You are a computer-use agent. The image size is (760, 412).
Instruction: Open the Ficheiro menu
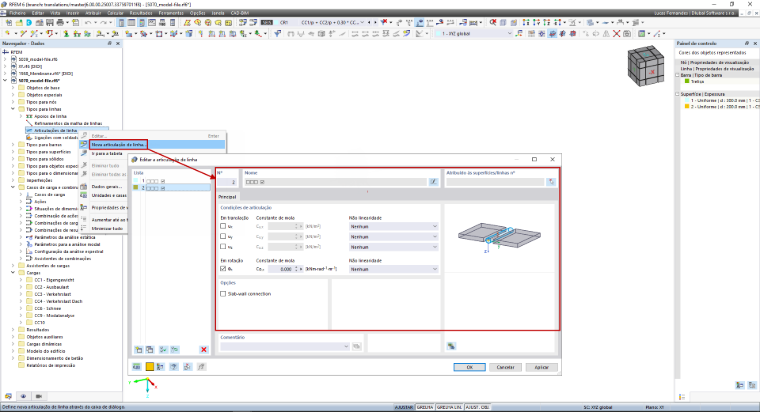(x=17, y=13)
